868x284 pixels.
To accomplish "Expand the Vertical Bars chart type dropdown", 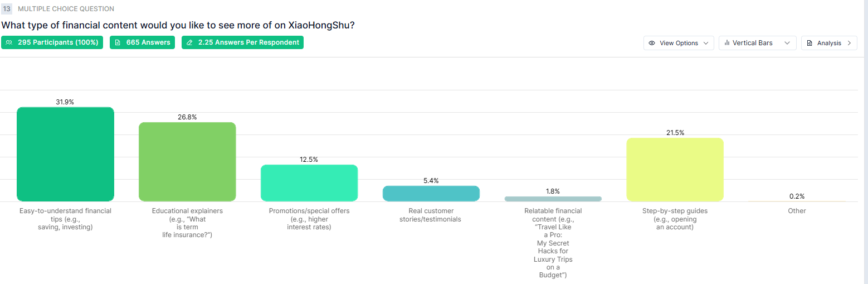I will tap(757, 43).
